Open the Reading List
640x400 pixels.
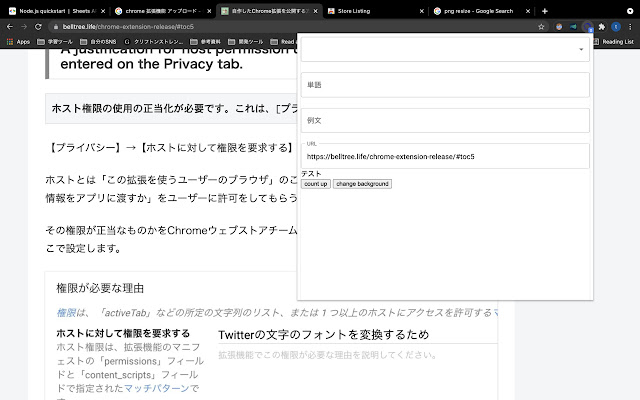click(614, 42)
